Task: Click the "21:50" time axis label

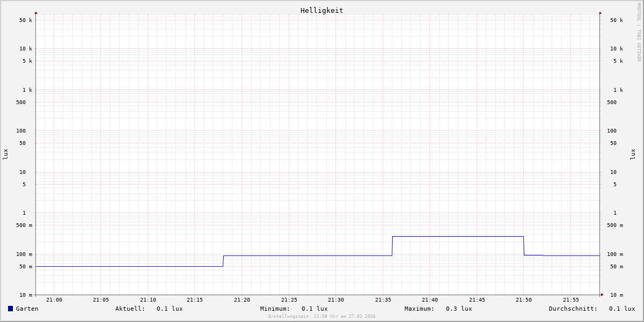Action: [524, 300]
